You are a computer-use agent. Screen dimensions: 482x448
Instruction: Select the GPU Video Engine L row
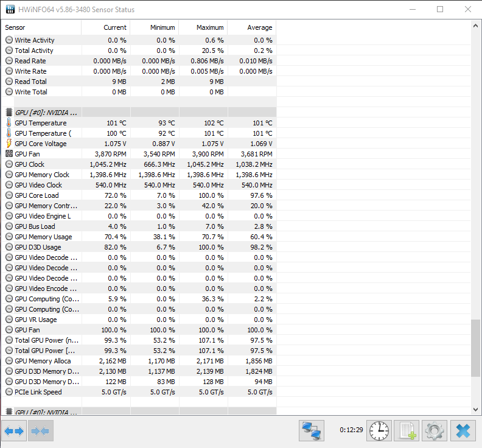click(139, 216)
